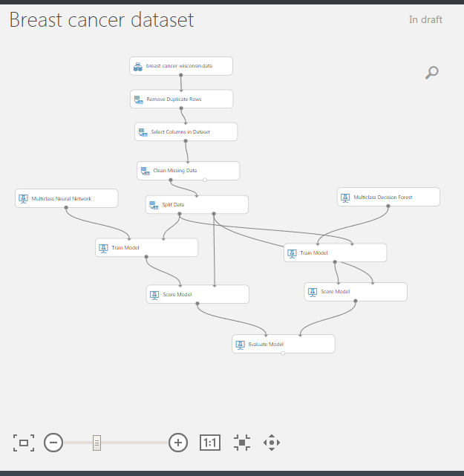This screenshot has height=476, width=464.
Task: Click the pan arrows navigation icon
Action: pos(272,443)
